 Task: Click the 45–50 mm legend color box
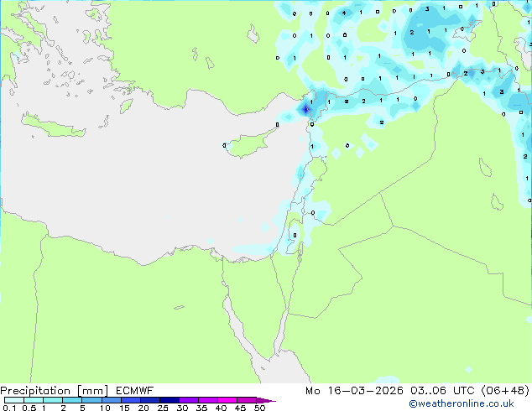pos(247,400)
